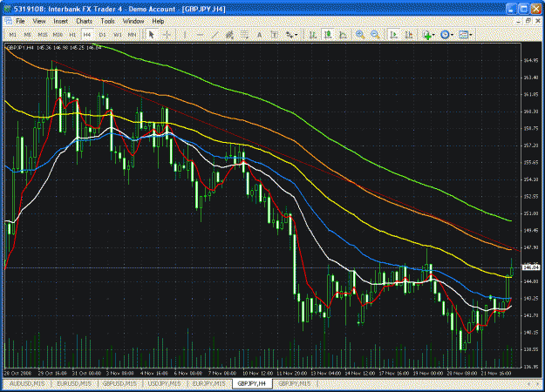Set timeframe to M1
545x392 pixels.
tap(13, 35)
